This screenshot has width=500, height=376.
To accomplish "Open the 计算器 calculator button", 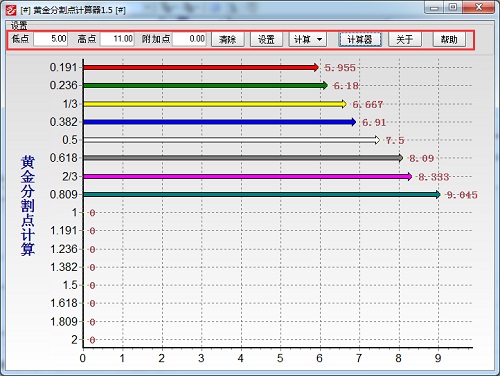I will [x=360, y=39].
